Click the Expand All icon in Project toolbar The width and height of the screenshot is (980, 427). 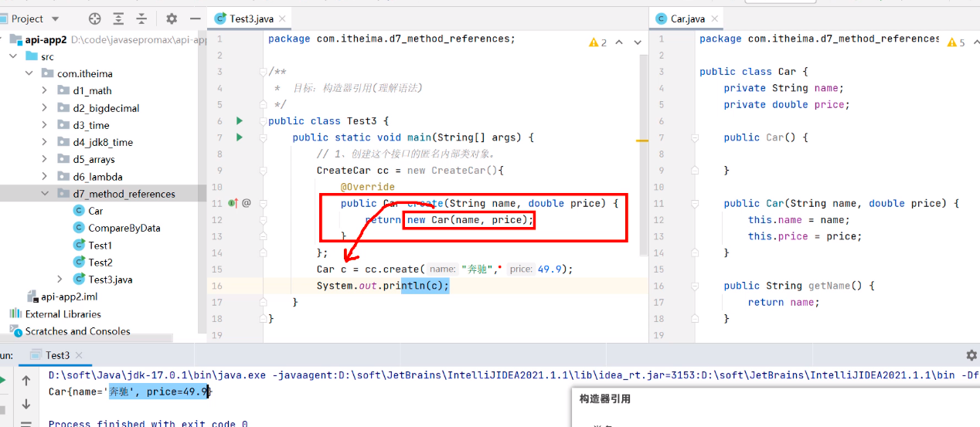[x=118, y=19]
